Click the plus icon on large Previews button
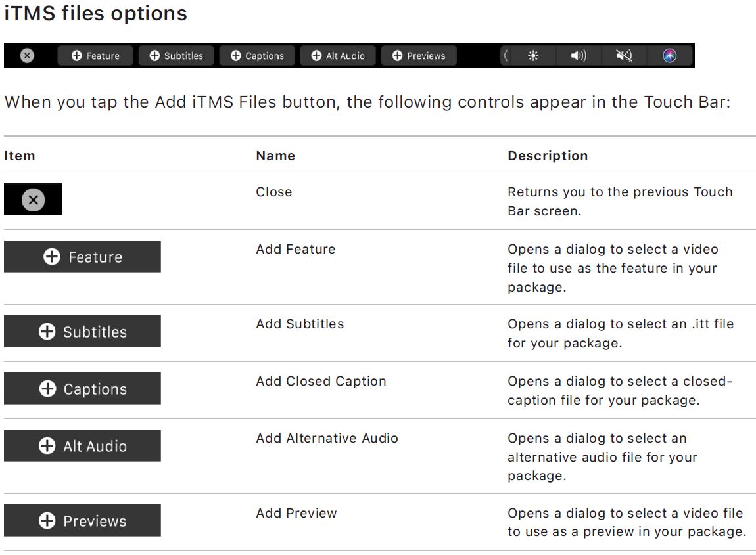 click(47, 520)
